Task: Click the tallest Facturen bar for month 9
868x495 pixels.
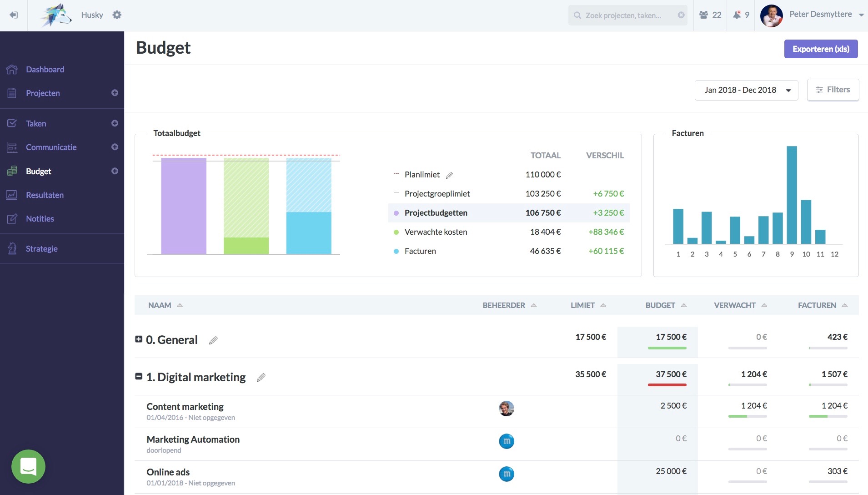Action: pyautogui.click(x=792, y=195)
